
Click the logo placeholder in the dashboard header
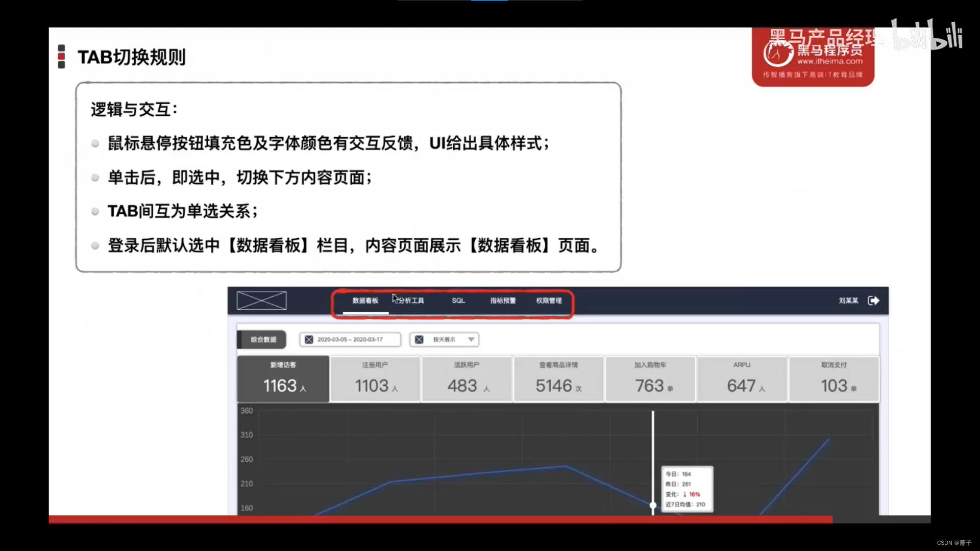(x=262, y=300)
